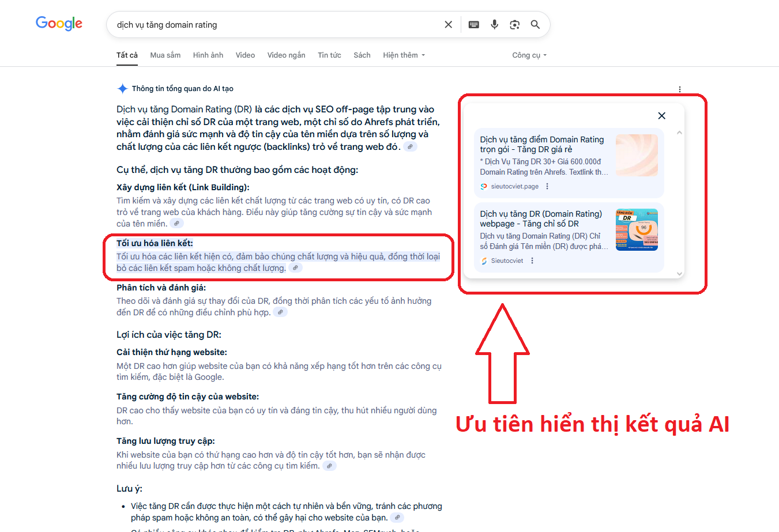Viewport: 779px width, 532px height.
Task: Click 'Cụ thể, dịch vụ tăng DR thường' line
Action: [x=238, y=170]
